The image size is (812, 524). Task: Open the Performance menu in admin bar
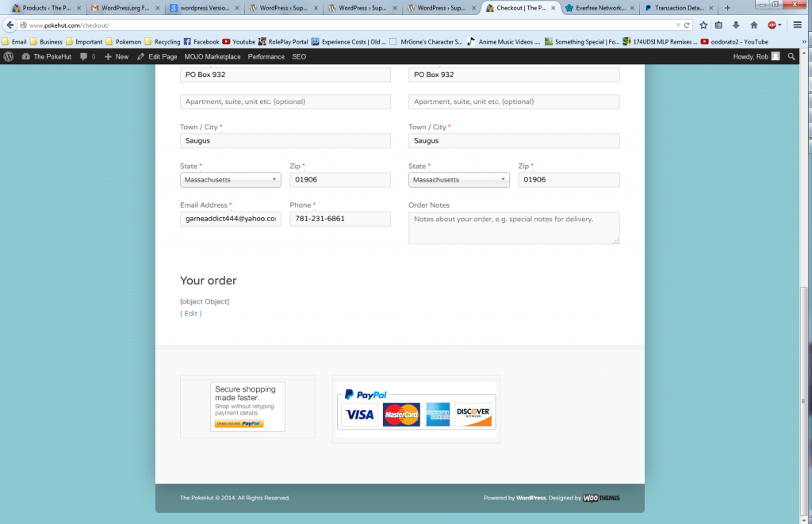266,57
